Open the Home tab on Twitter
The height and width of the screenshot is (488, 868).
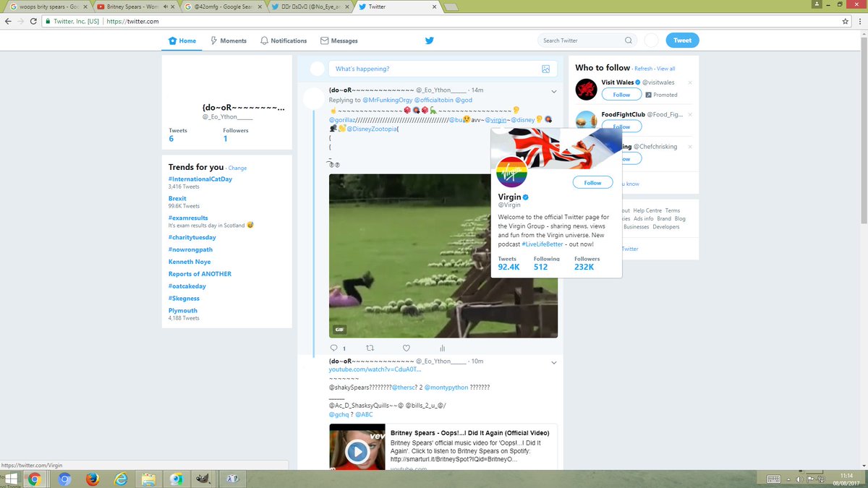click(182, 40)
